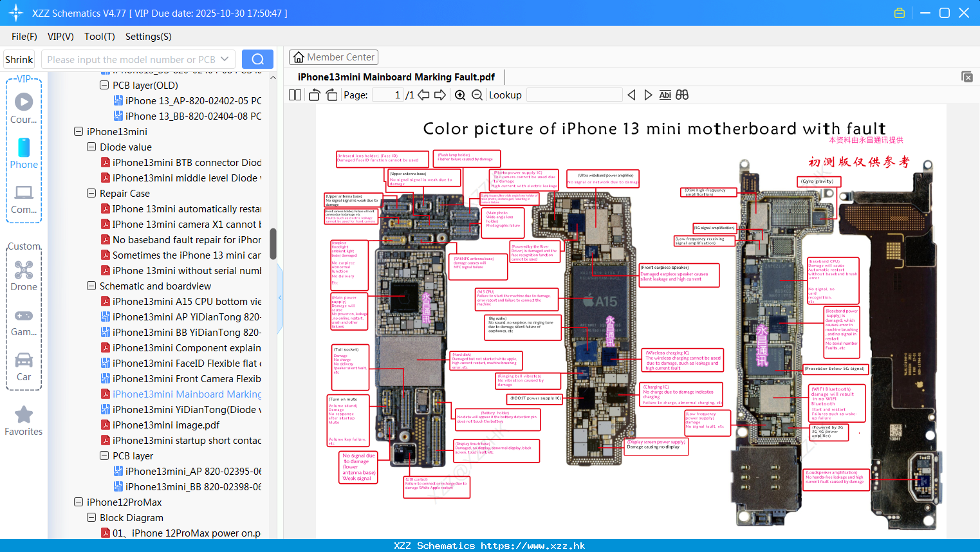Viewport: 980px width, 552px height.
Task: Go to previous page arrow
Action: pos(423,95)
